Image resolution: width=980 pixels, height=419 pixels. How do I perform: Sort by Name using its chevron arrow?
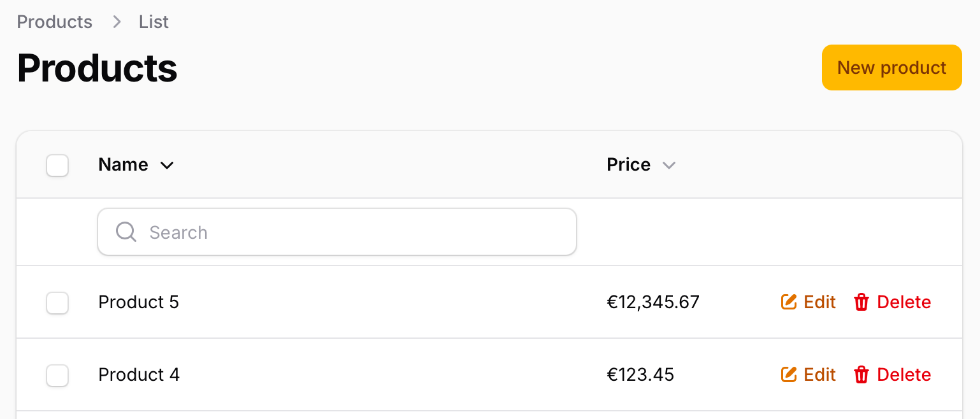coord(167,166)
